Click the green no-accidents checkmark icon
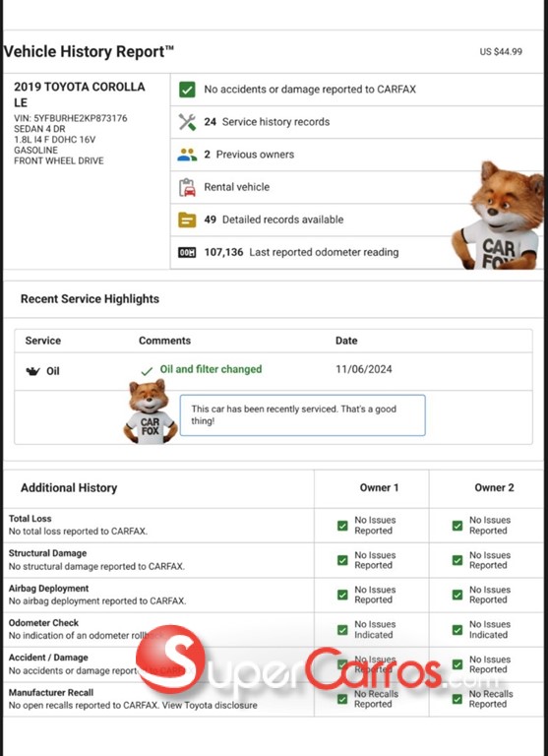This screenshot has width=548, height=756. click(187, 90)
